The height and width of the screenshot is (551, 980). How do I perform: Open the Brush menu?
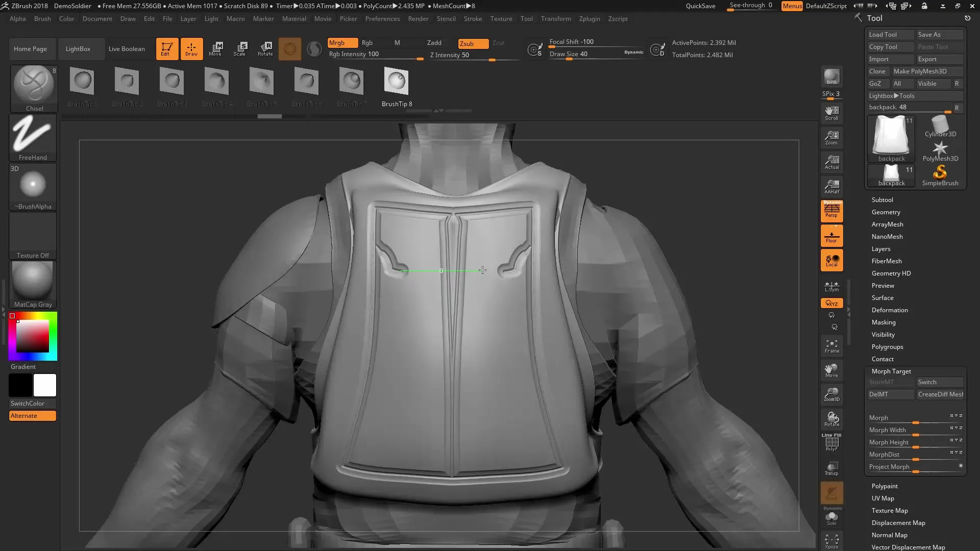42,19
